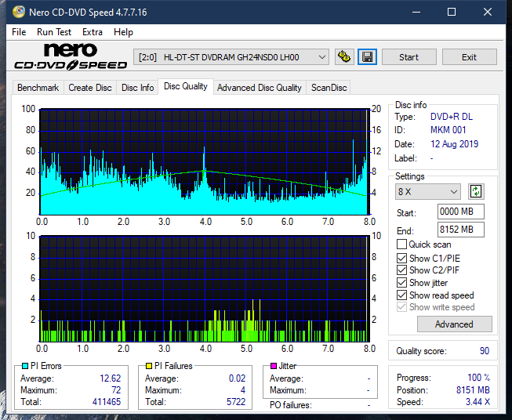Enable the Quick scan checkbox

[x=401, y=244]
